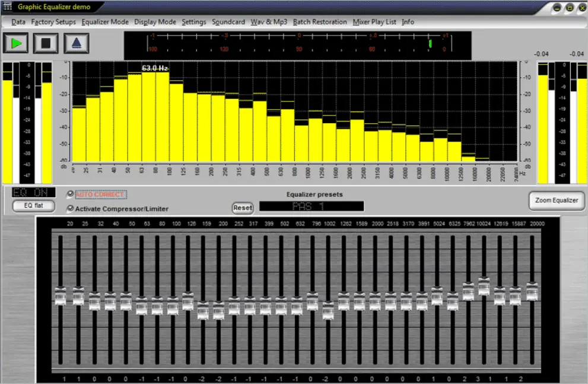Click the Zoom Equalizer button
This screenshot has height=384, width=588.
pyautogui.click(x=557, y=200)
